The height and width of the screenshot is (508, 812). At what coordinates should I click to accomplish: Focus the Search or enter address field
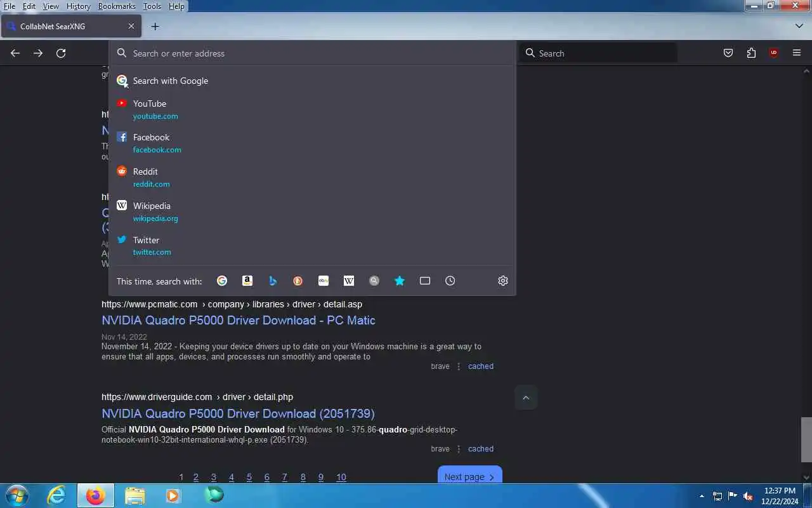tap(312, 53)
